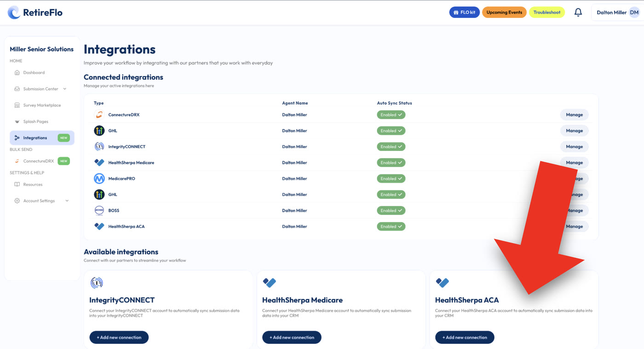The image size is (644, 349).
Task: Click ConnectureDRX row Enabled sync badge
Action: coord(391,115)
